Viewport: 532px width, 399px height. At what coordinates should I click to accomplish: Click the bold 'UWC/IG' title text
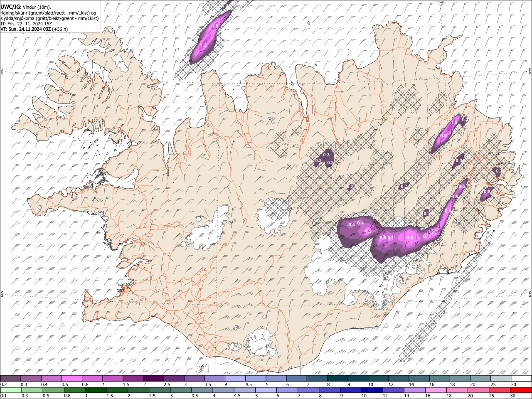click(10, 7)
